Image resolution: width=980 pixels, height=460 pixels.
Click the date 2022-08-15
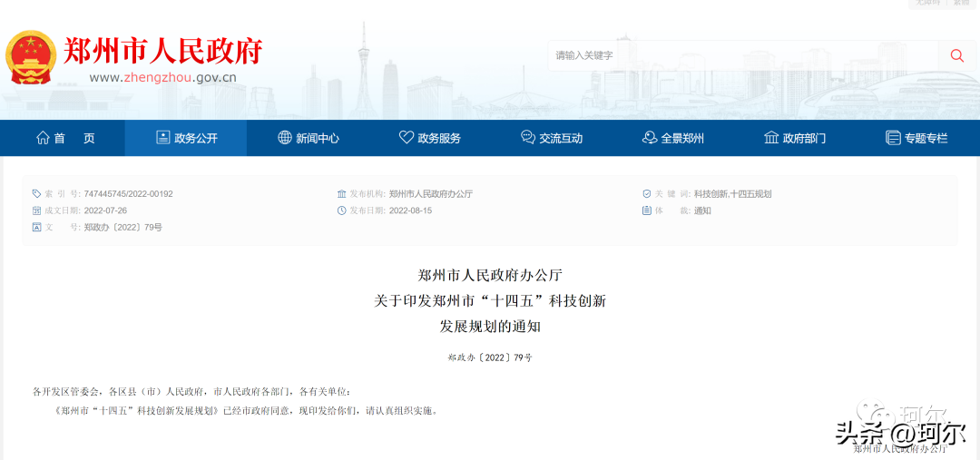(x=410, y=210)
